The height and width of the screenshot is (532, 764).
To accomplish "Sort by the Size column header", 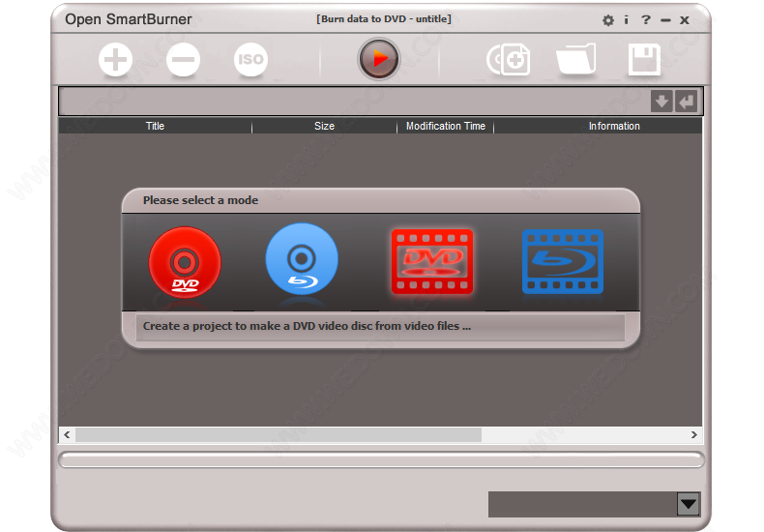I will tap(324, 126).
